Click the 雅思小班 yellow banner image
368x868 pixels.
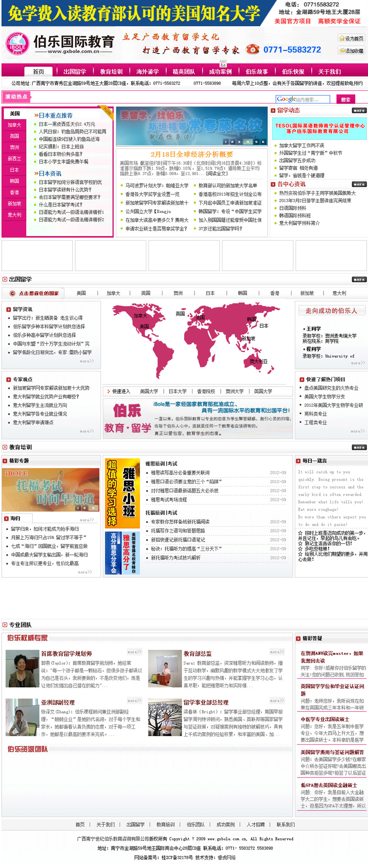(x=122, y=493)
